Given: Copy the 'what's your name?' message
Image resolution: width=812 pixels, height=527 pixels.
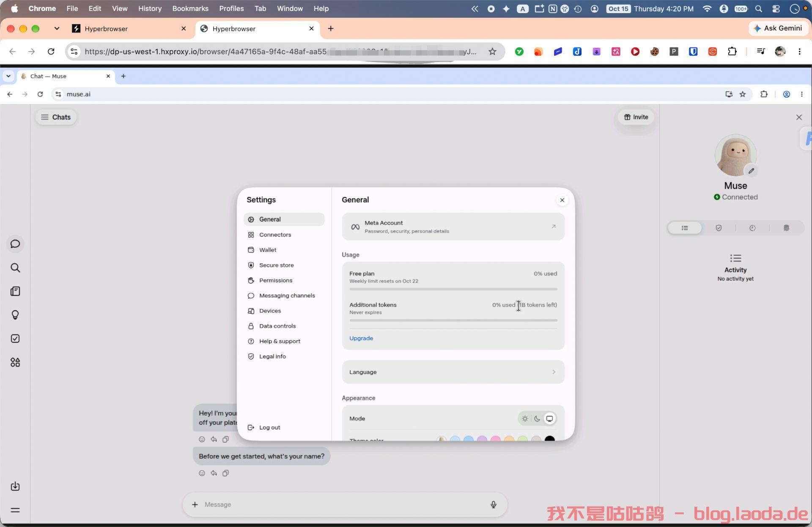Looking at the screenshot, I should (x=225, y=473).
